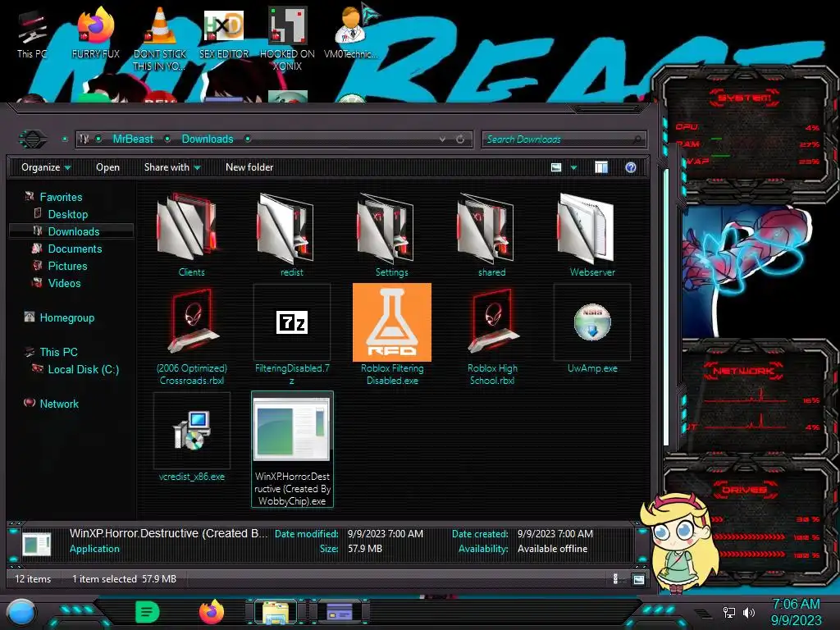840x630 pixels.
Task: Open the view options dropdown arrow
Action: point(573,167)
